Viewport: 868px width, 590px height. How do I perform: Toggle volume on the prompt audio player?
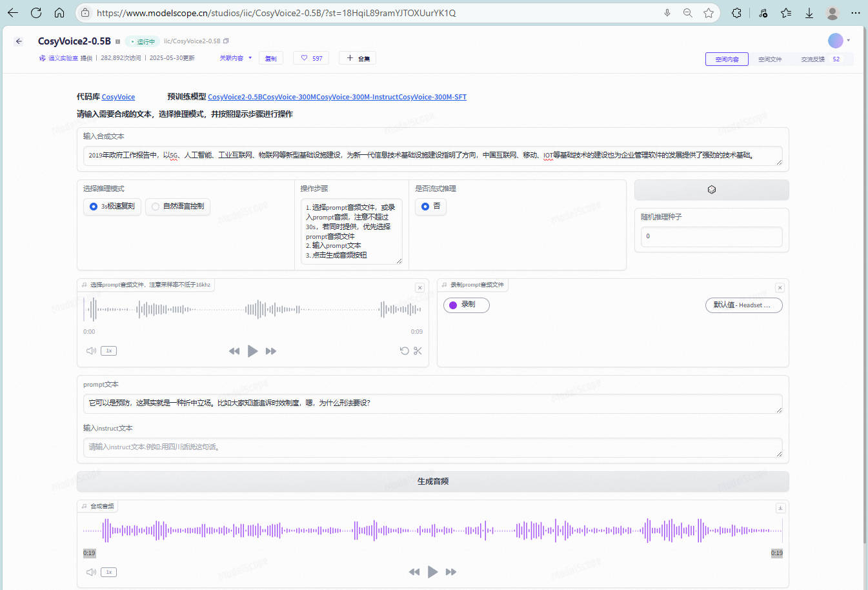tap(91, 351)
